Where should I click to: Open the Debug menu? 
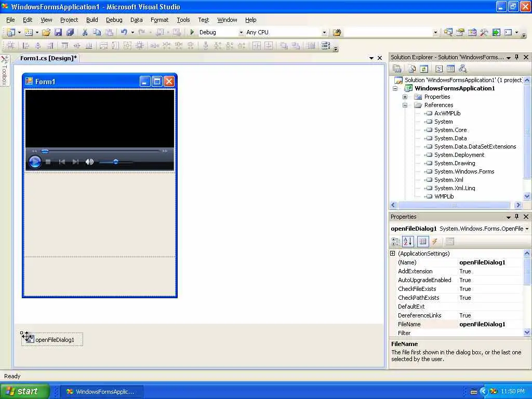pyautogui.click(x=114, y=20)
